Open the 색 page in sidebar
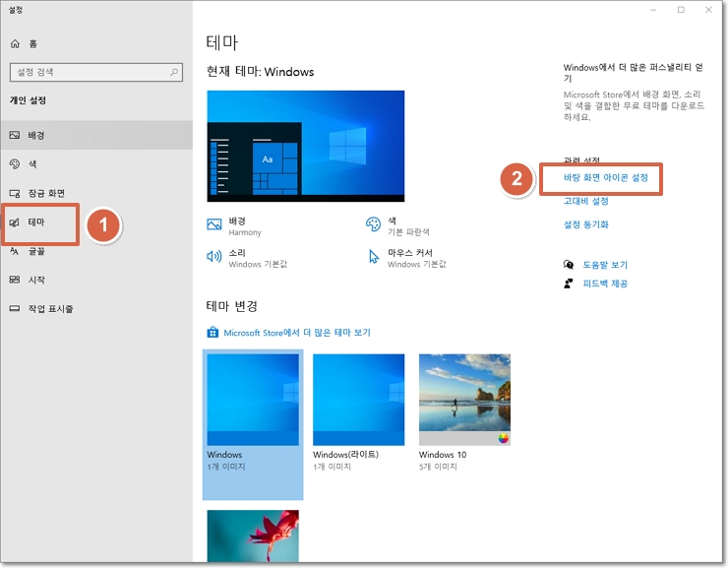728x568 pixels. coord(96,164)
